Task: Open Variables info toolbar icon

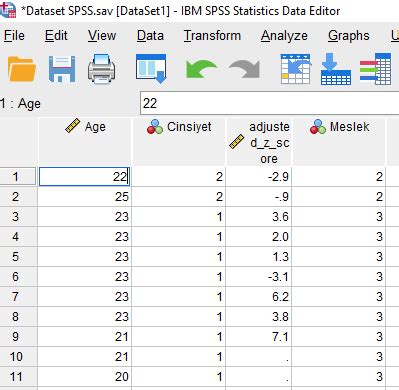Action: [375, 69]
